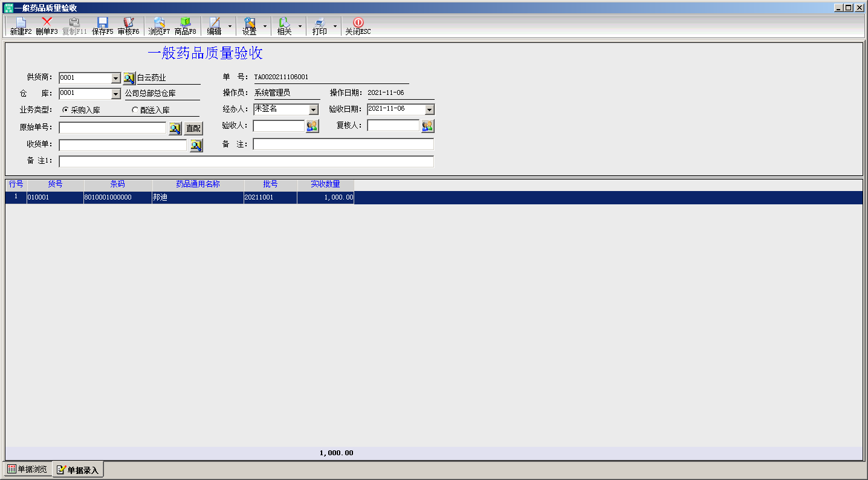This screenshot has height=480, width=868.
Task: Open the 商品F8 product list
Action: tap(185, 26)
